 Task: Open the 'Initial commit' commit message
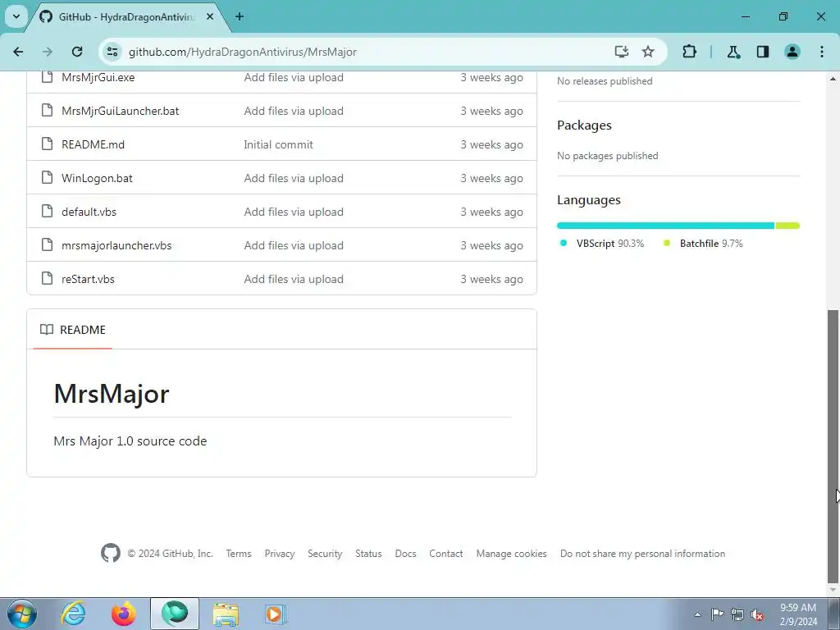coord(278,144)
